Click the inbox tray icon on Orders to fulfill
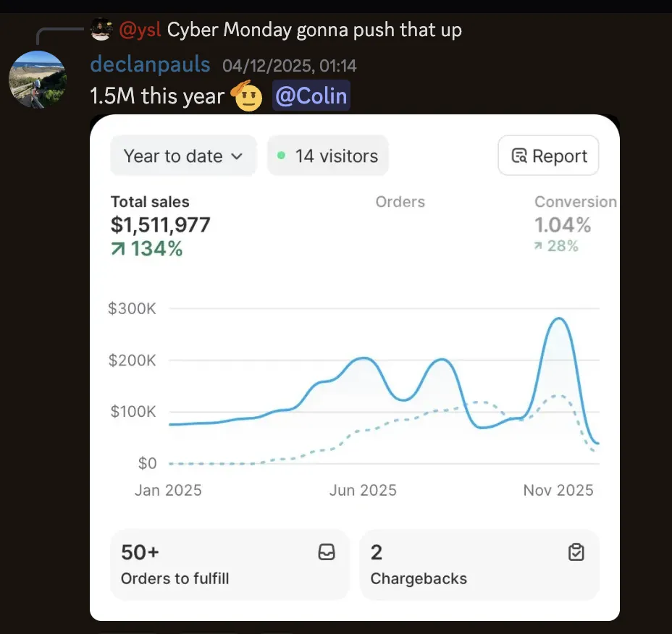 coord(327,552)
